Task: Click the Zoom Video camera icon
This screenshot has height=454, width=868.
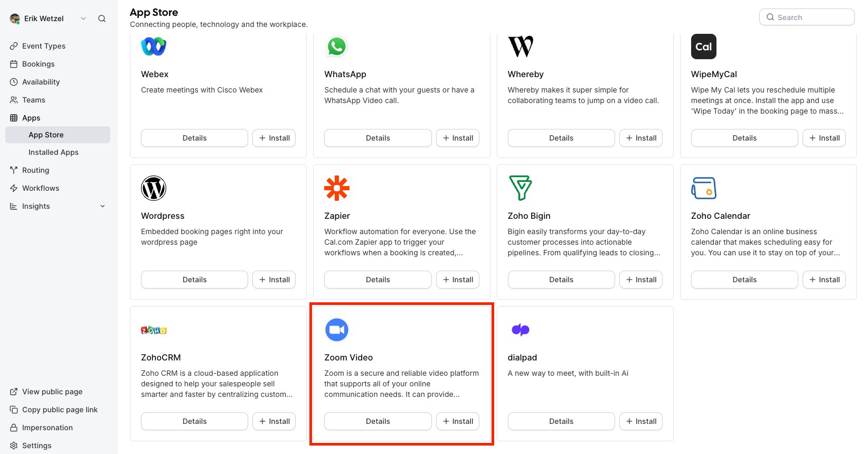Action: tap(337, 330)
